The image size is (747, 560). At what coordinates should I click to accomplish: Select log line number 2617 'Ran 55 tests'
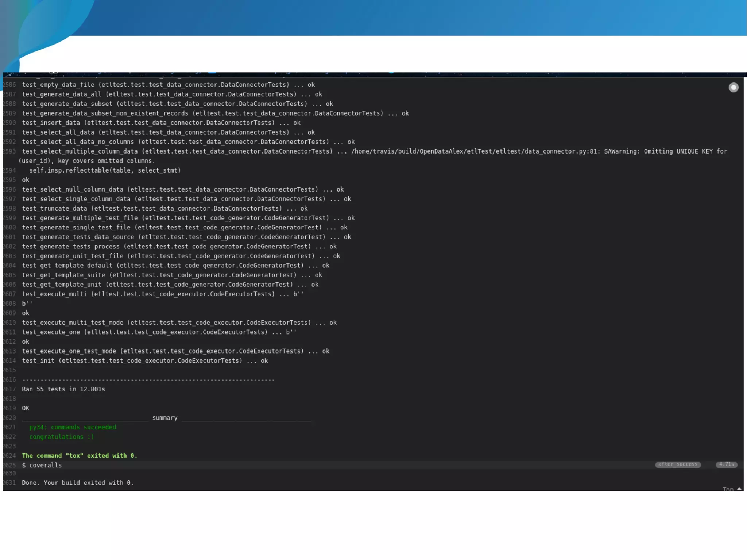click(x=9, y=389)
